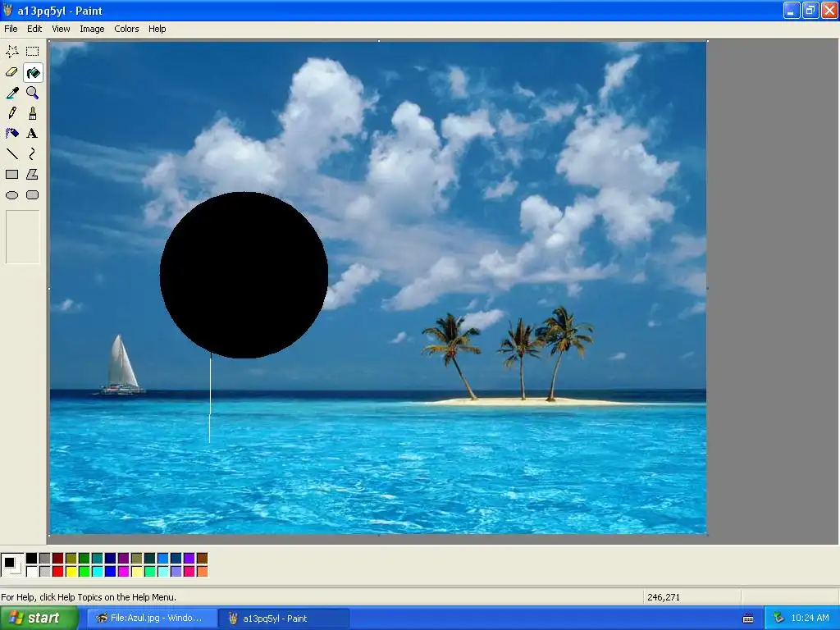Select the dark red (maroon) swatch
The image size is (840, 630).
coord(58,558)
